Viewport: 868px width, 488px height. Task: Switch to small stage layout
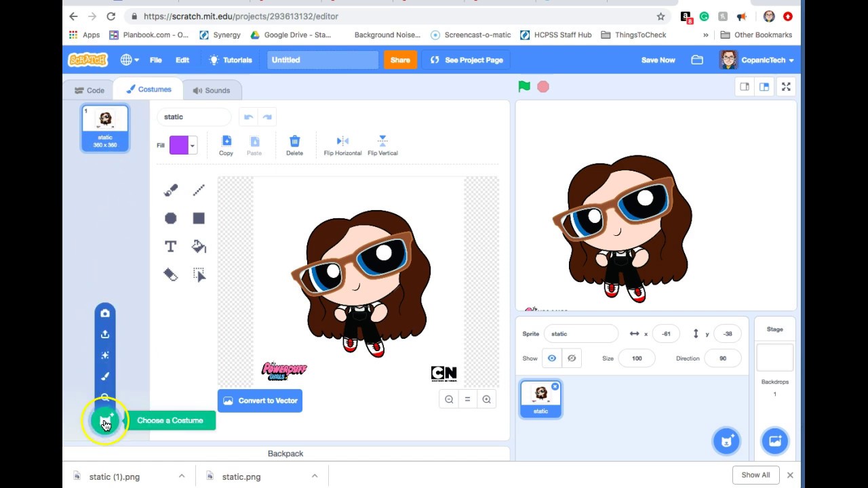(745, 87)
